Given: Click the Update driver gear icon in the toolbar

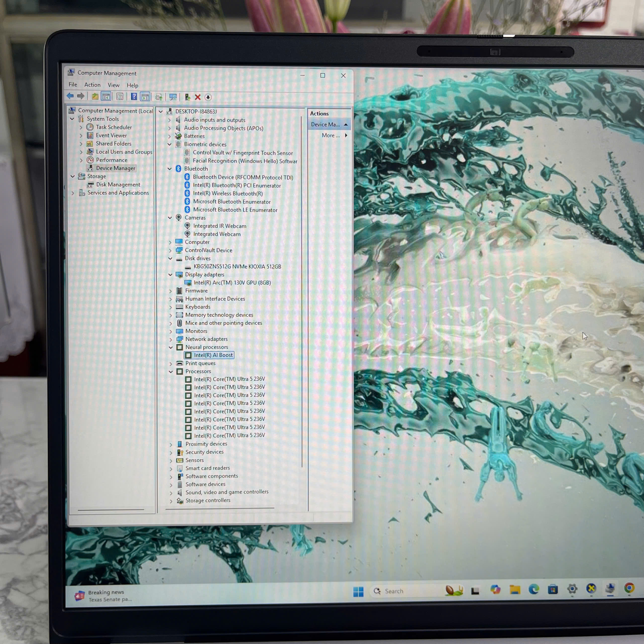Looking at the screenshot, I should click(159, 97).
